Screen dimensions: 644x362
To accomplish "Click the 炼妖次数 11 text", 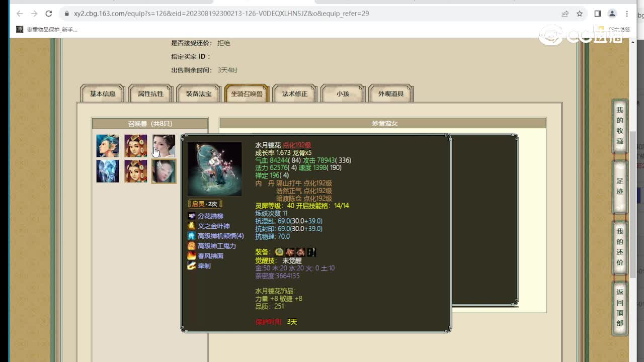I will tap(271, 213).
